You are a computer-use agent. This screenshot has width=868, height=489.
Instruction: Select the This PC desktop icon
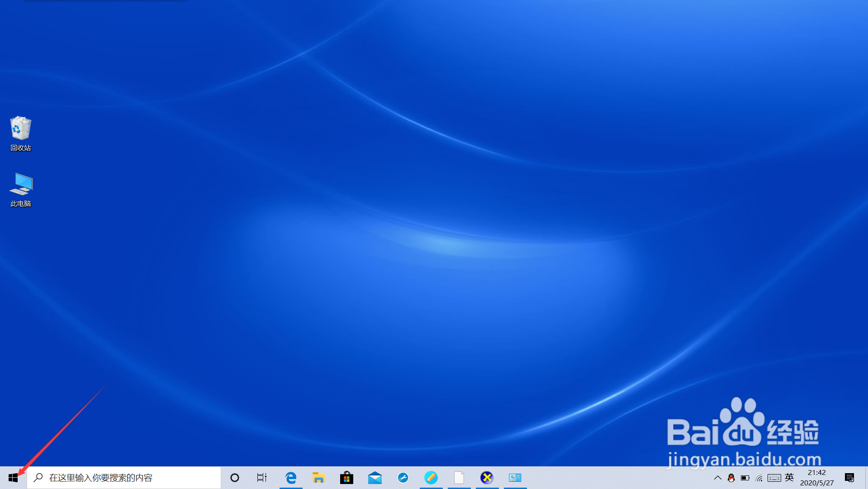point(21,190)
